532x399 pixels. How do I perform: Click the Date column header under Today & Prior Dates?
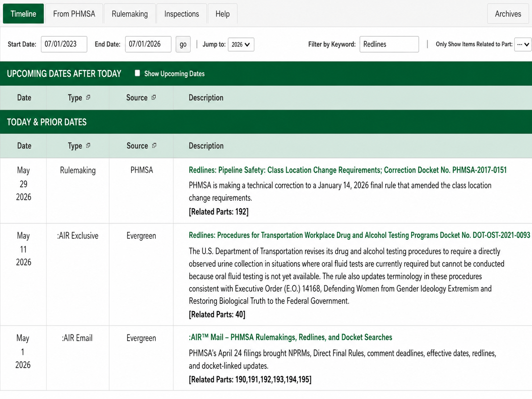tap(24, 146)
